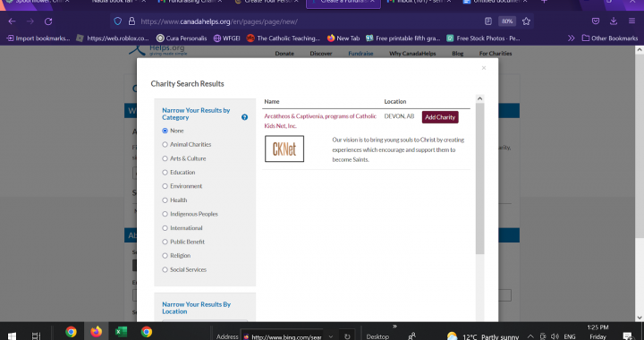Select Public Benefit category
The height and width of the screenshot is (340, 644).
point(165,242)
